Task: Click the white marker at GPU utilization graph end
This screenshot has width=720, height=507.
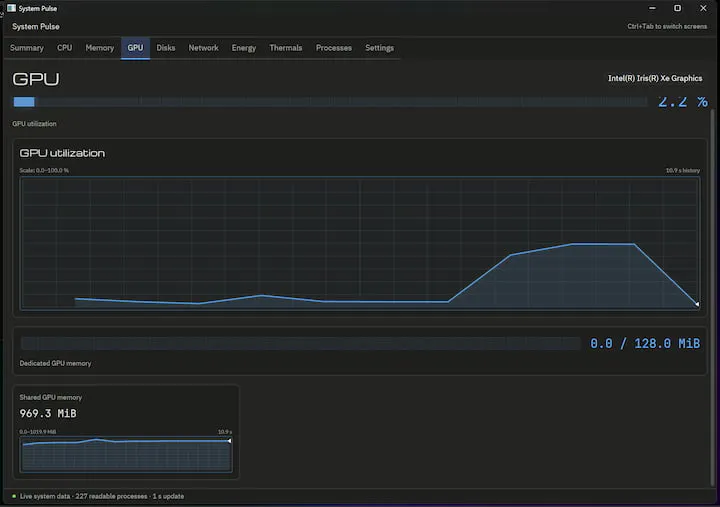Action: (x=697, y=304)
